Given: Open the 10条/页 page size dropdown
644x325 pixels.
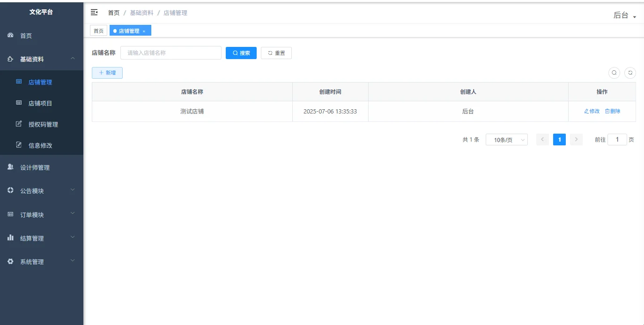Looking at the screenshot, I should click(506, 139).
